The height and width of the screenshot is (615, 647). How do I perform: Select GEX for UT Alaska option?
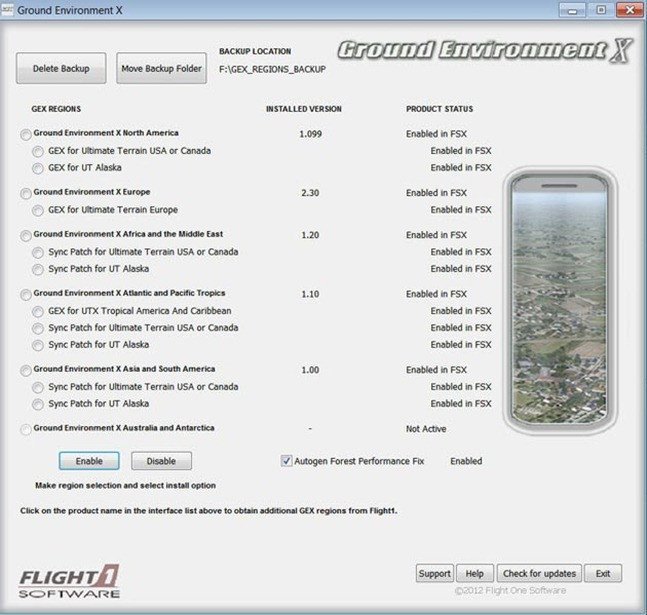(38, 168)
